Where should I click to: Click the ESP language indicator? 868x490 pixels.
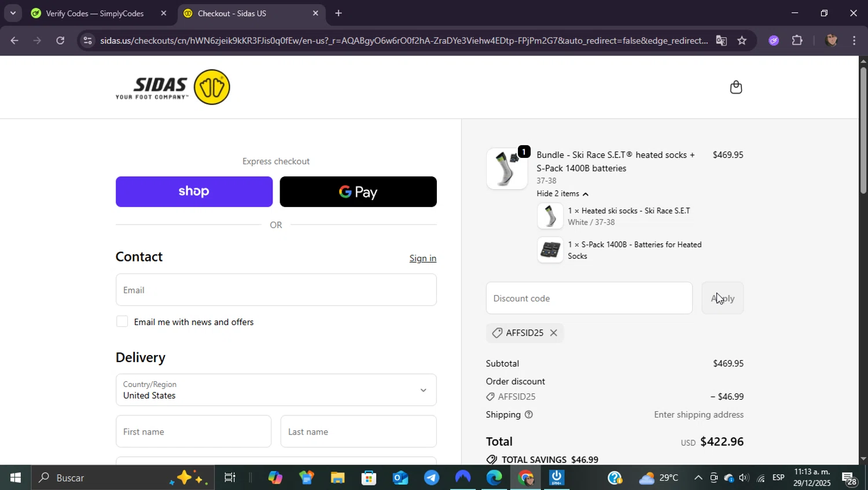tap(778, 478)
